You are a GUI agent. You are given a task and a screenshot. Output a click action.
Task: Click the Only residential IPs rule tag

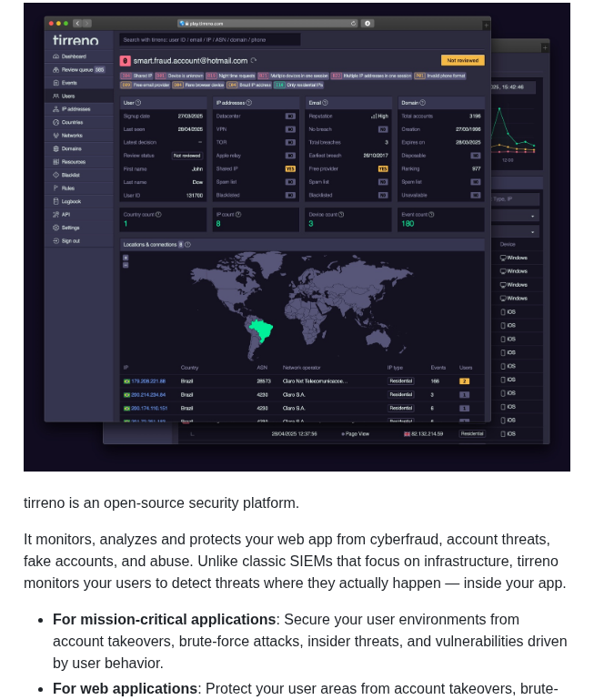[x=298, y=85]
